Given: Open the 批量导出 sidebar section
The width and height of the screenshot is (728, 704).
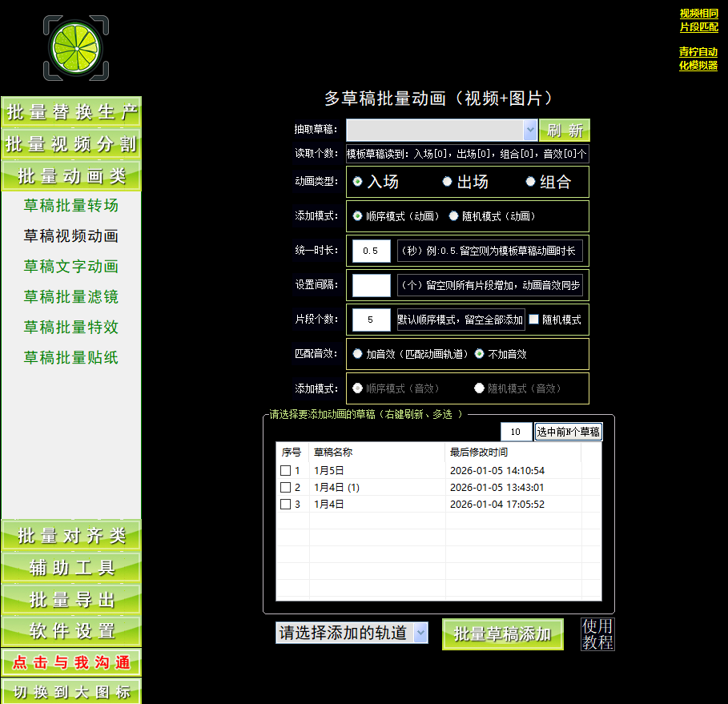Looking at the screenshot, I should pyautogui.click(x=70, y=598).
